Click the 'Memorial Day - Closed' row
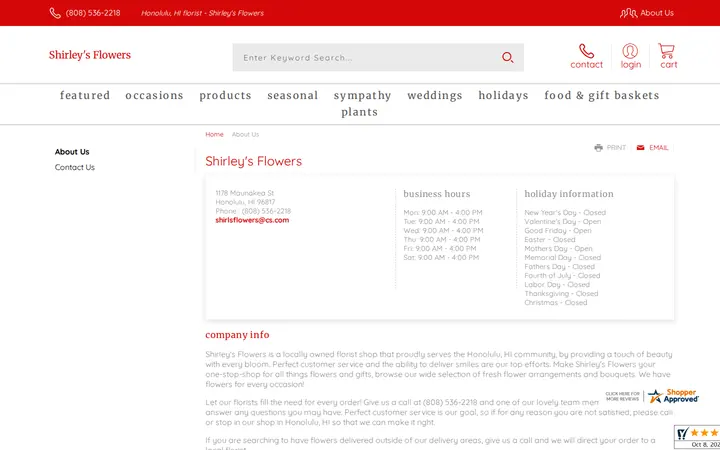Image resolution: width=720 pixels, height=450 pixels. (562, 258)
